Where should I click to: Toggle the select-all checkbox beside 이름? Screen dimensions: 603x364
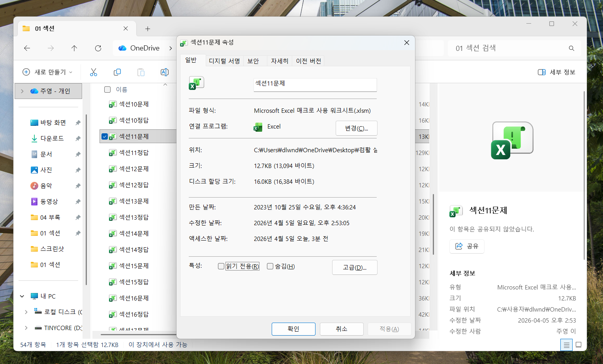pyautogui.click(x=107, y=90)
